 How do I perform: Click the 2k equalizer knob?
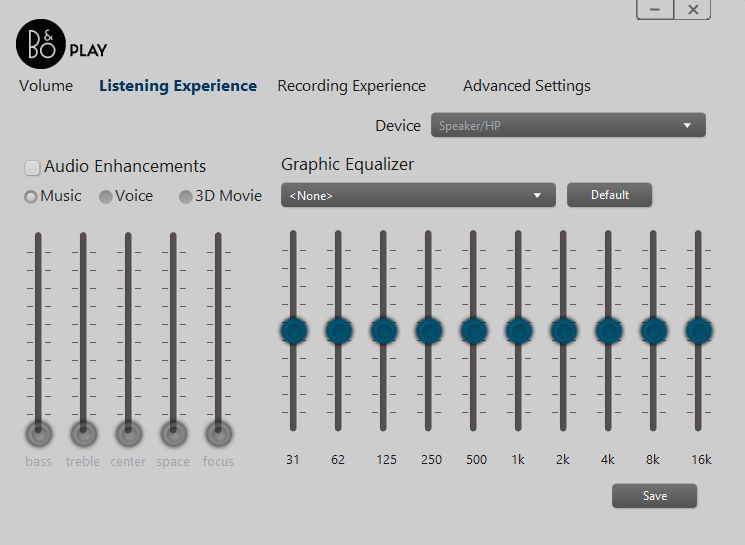click(564, 331)
